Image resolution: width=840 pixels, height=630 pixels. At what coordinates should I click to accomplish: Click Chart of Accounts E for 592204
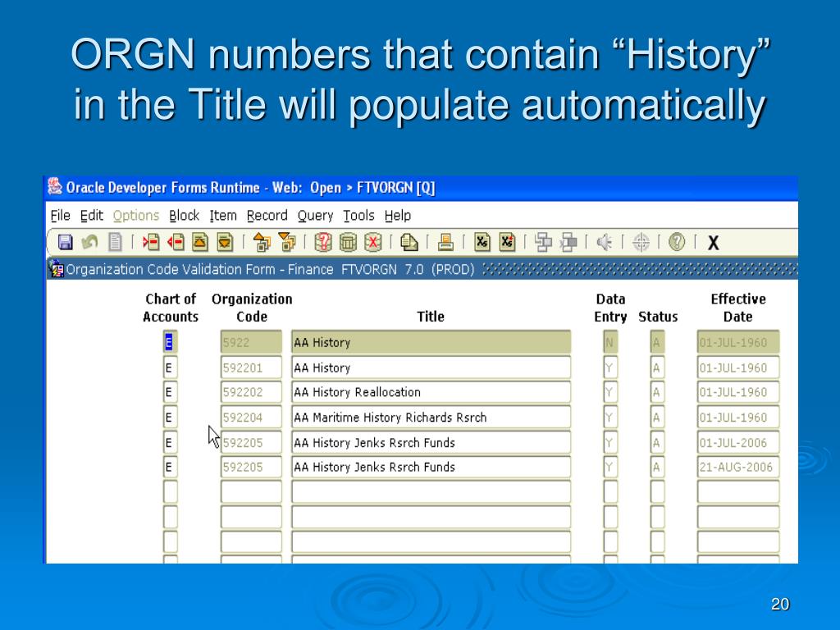point(170,418)
